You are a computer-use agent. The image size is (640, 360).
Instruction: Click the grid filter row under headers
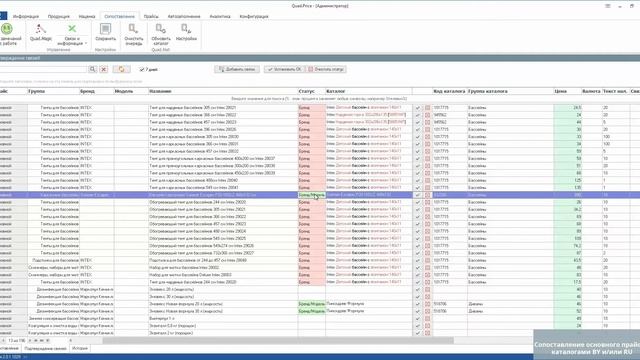[x=319, y=99]
